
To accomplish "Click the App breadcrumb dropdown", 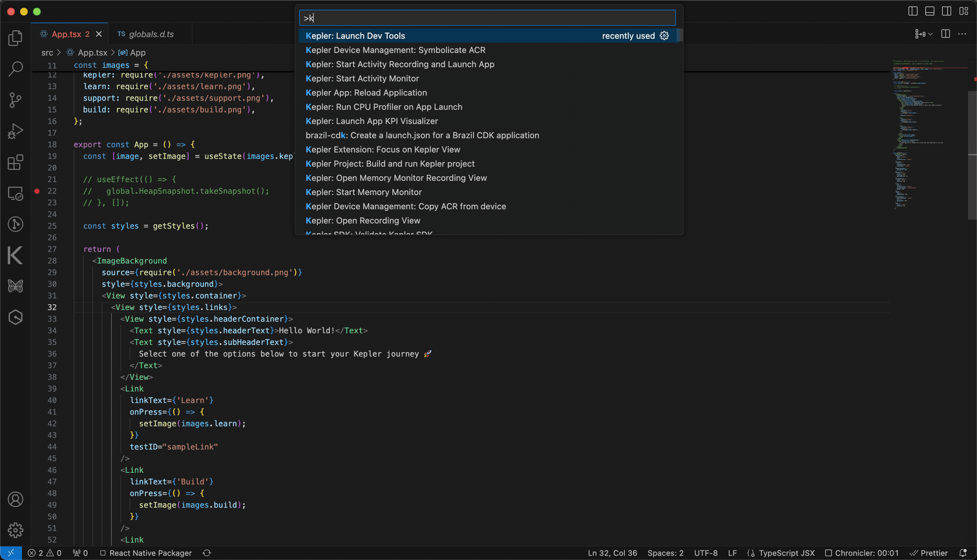I will point(132,52).
